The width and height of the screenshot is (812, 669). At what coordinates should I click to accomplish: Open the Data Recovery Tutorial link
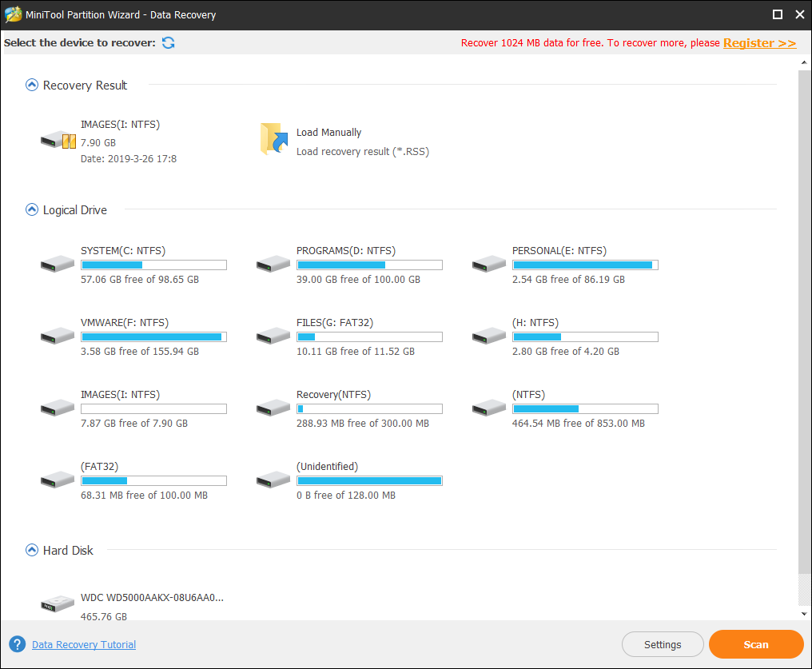coord(84,645)
